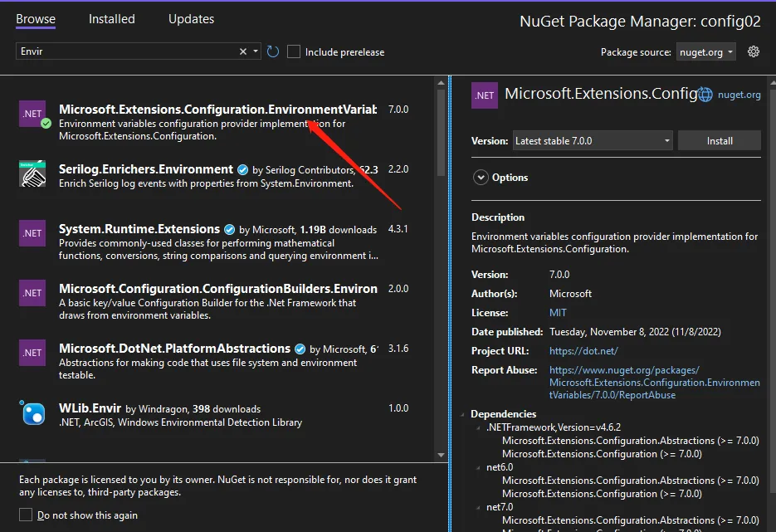Select the System.Runtime.Extensions package title
The image size is (776, 532).
pyautogui.click(x=139, y=229)
